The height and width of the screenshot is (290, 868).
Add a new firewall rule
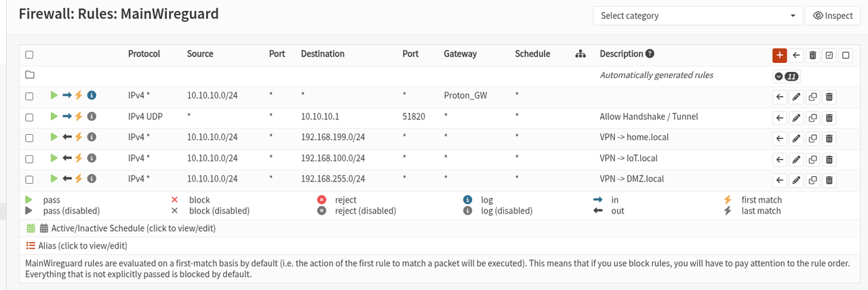(x=779, y=55)
